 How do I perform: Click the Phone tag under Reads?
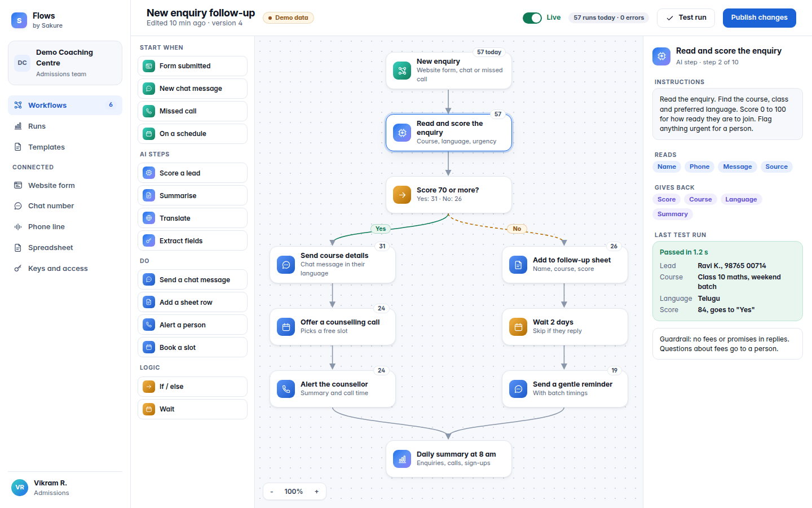tap(699, 167)
